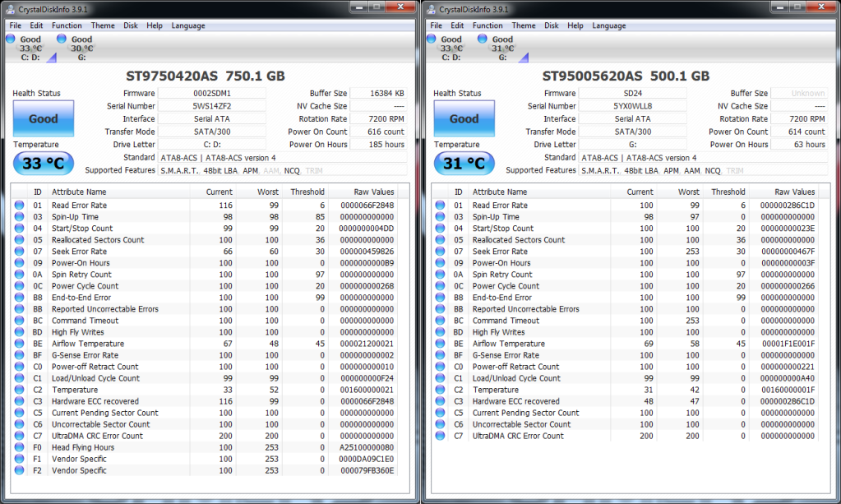The width and height of the screenshot is (841, 504).
Task: Click drive title ST95005620AS 500.1 GB
Action: point(626,76)
